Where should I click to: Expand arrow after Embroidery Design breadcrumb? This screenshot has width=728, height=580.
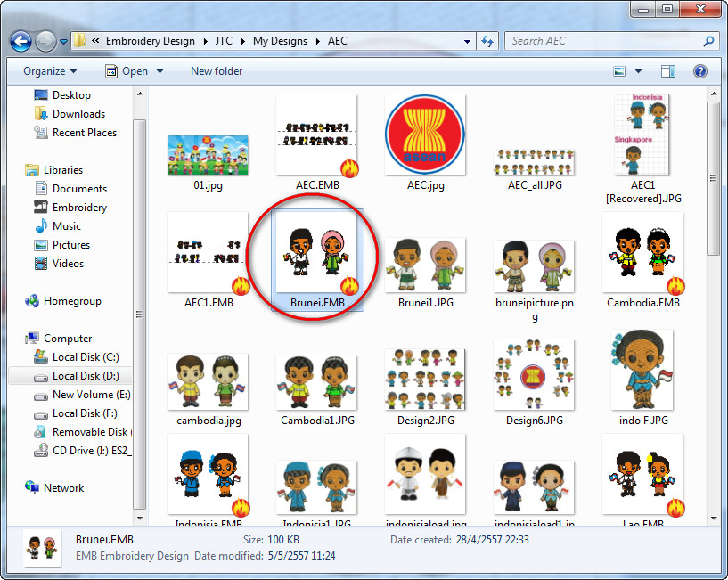point(205,41)
